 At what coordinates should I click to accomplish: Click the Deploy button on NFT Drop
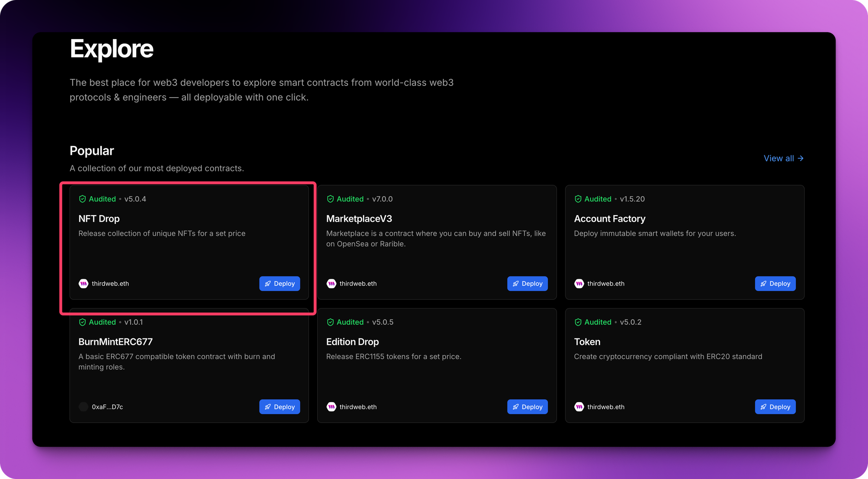pos(279,283)
